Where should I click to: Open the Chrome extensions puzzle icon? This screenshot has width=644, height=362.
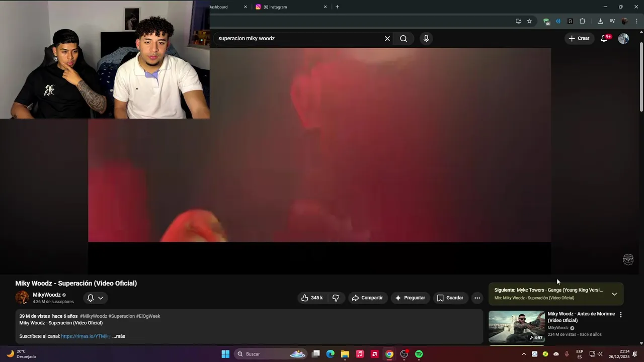[x=583, y=21]
